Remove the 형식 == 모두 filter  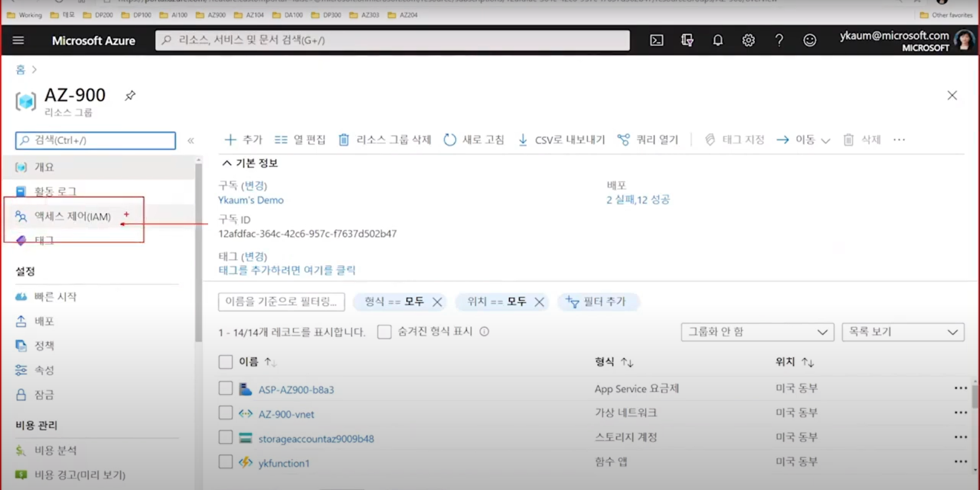tap(437, 302)
